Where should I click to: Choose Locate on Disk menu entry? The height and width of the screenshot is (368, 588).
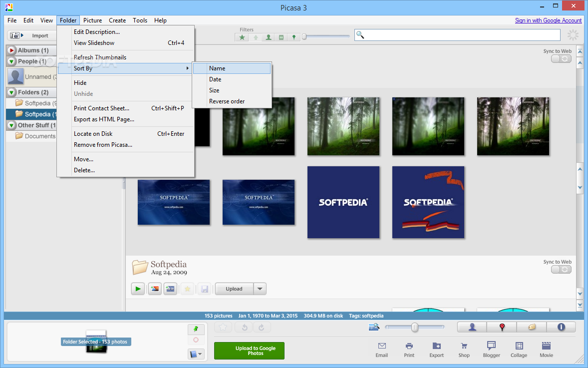click(x=126, y=134)
